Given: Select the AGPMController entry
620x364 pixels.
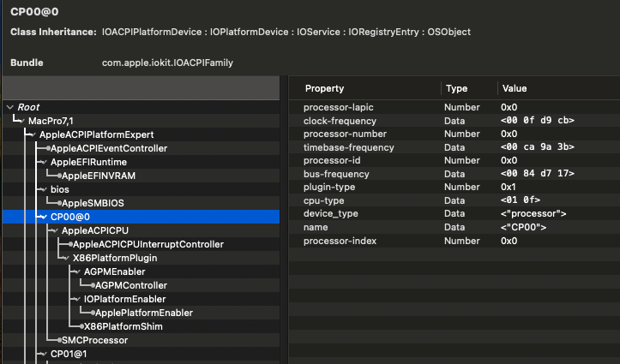Looking at the screenshot, I should click(131, 285).
